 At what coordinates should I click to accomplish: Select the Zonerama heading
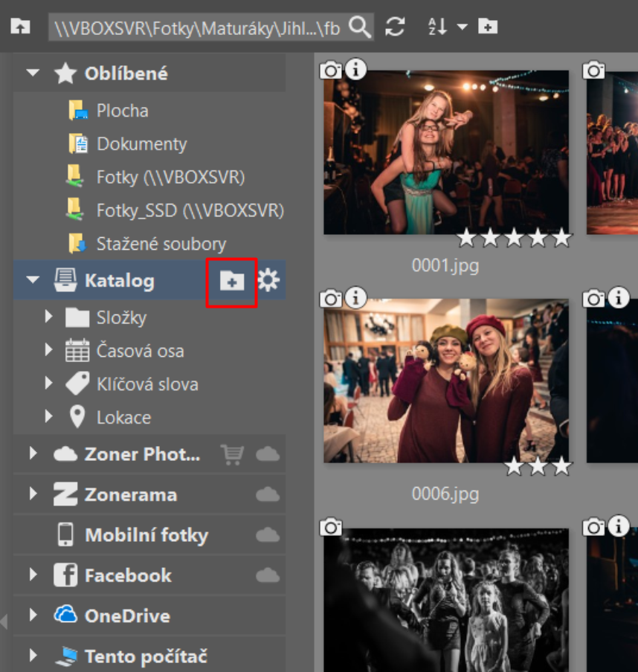tap(131, 495)
